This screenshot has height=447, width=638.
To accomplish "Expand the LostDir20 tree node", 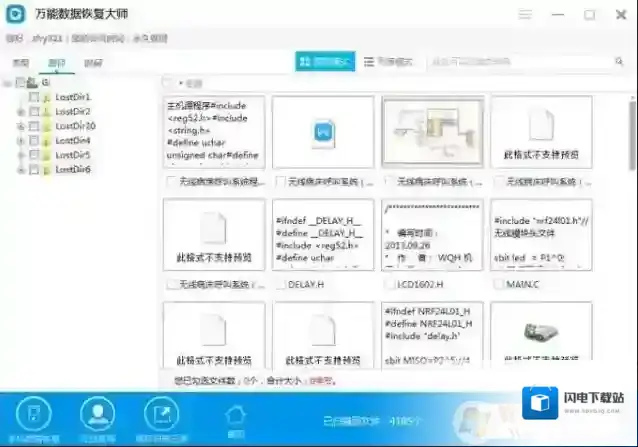I will (20, 127).
